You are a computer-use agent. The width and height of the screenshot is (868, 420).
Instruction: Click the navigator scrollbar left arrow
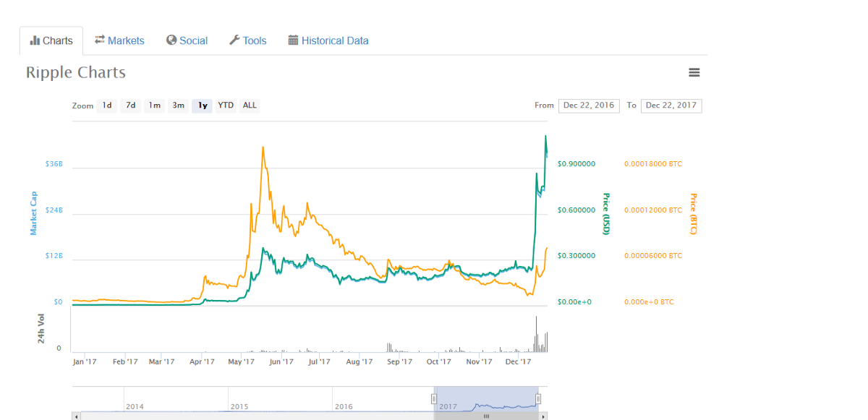pyautogui.click(x=75, y=416)
